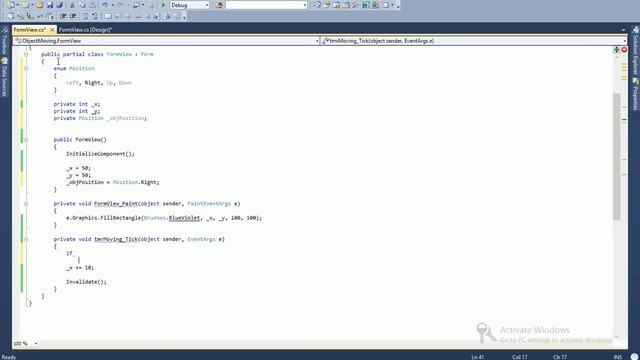Click the green Excel-like icon in the top-right toolbar

pos(366,5)
